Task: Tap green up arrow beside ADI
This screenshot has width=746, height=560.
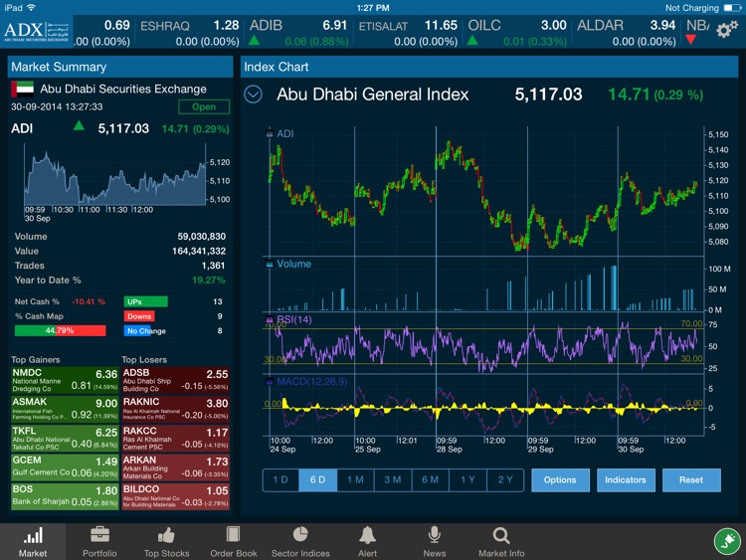Action: click(x=79, y=126)
